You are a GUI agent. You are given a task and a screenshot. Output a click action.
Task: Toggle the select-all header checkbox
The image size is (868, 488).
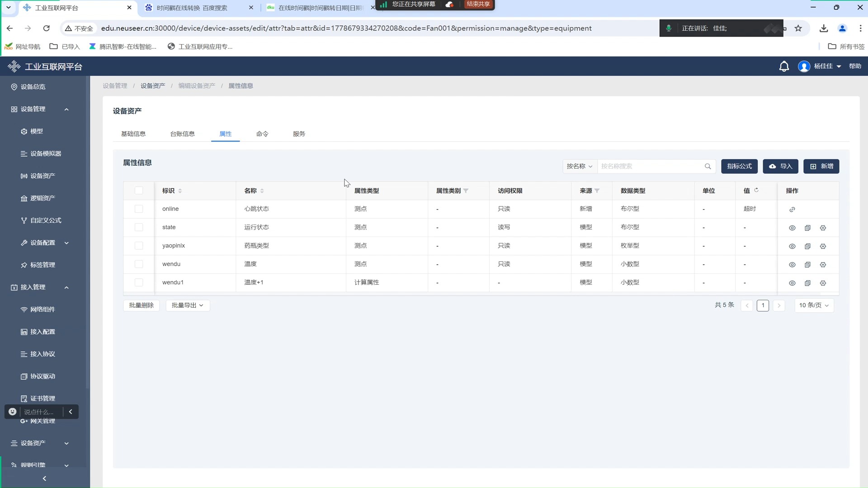pos(139,191)
